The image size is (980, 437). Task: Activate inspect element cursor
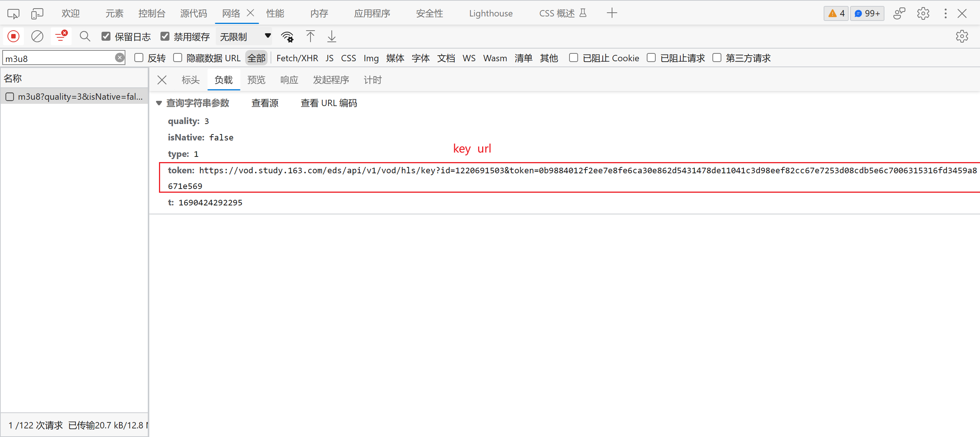(13, 13)
